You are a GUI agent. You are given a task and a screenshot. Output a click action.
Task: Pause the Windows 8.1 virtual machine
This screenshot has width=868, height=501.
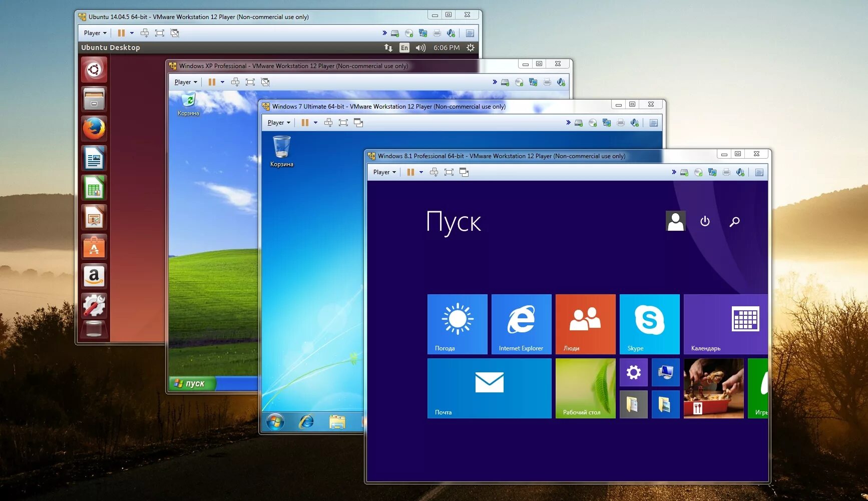[x=410, y=172]
